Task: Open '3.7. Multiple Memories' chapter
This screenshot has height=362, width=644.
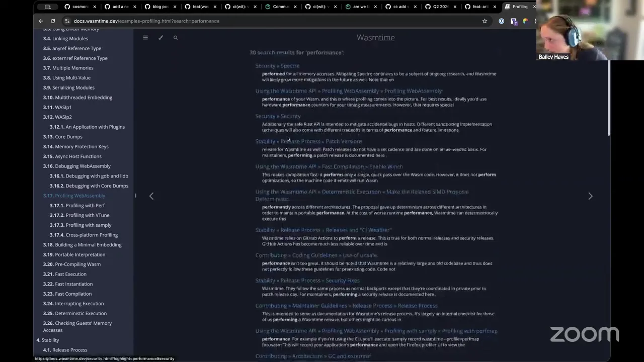Action: [x=68, y=68]
